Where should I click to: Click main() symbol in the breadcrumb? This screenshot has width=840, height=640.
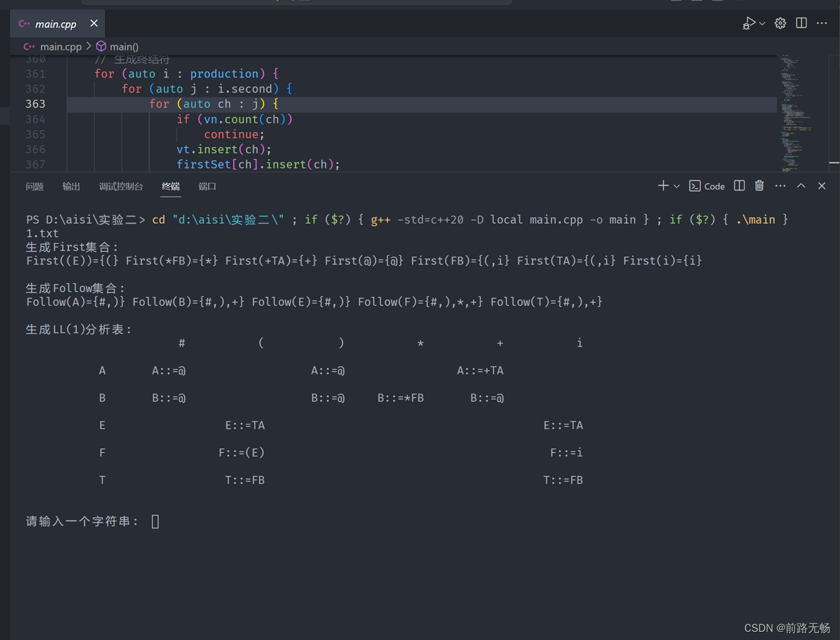point(124,47)
